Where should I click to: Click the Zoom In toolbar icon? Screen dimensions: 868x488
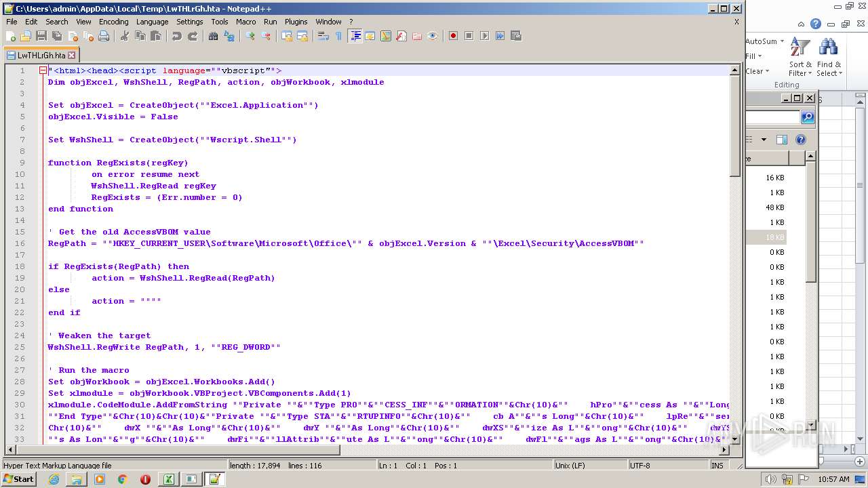pos(250,36)
